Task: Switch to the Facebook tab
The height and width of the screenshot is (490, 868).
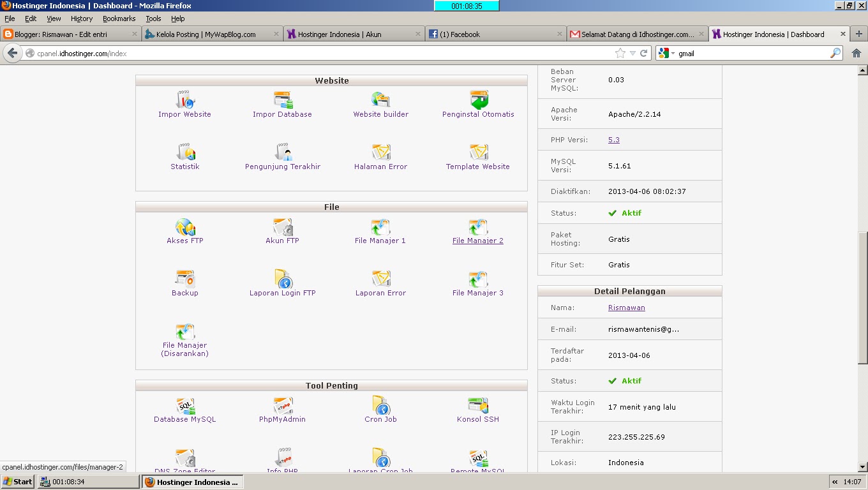Action: coord(495,34)
